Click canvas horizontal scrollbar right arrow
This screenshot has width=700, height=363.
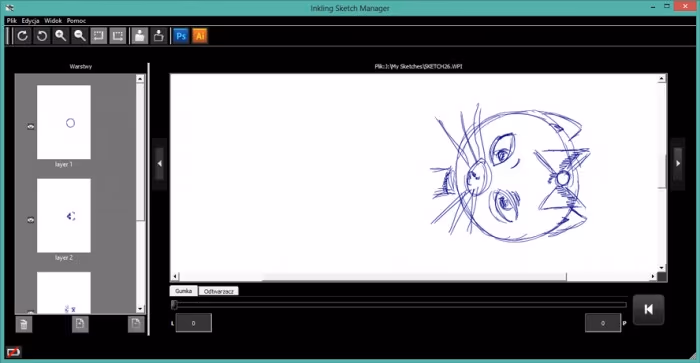pos(653,277)
